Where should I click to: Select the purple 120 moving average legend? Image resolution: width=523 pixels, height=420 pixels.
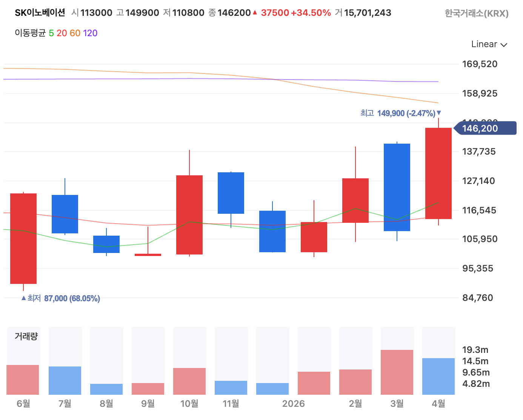(x=90, y=33)
